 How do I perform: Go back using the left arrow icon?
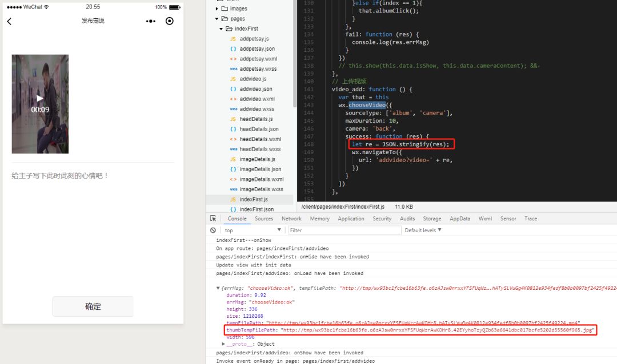click(x=10, y=21)
